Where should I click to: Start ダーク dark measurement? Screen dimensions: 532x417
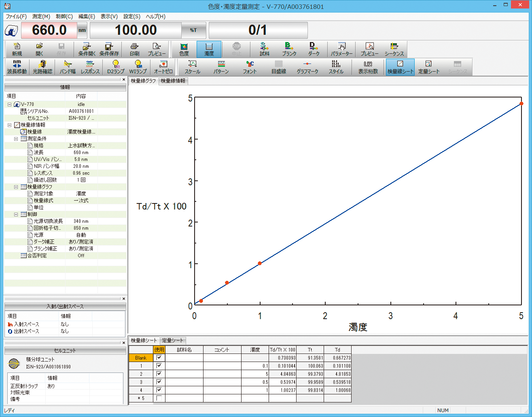coord(314,49)
